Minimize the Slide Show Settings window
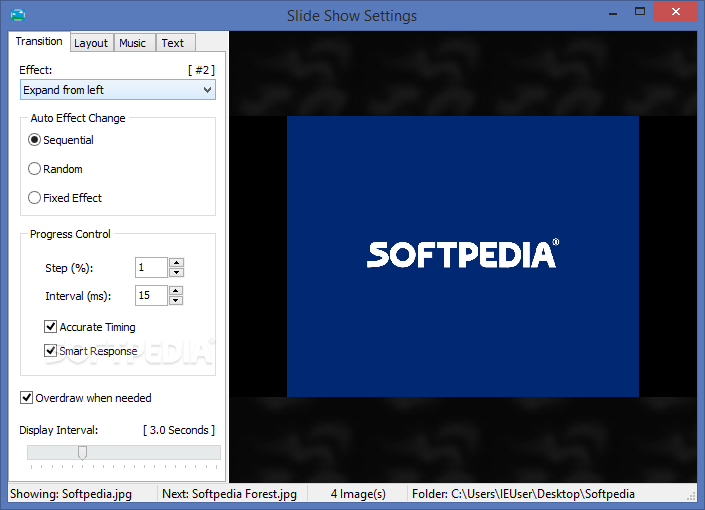The image size is (705, 510). point(613,13)
